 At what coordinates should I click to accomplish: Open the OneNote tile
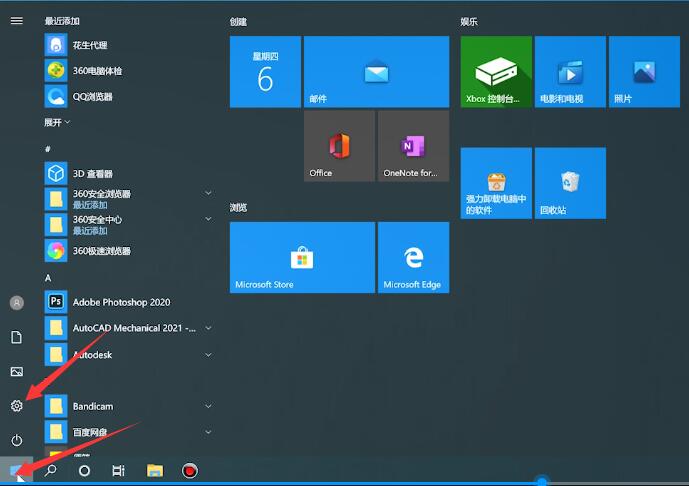click(x=413, y=146)
